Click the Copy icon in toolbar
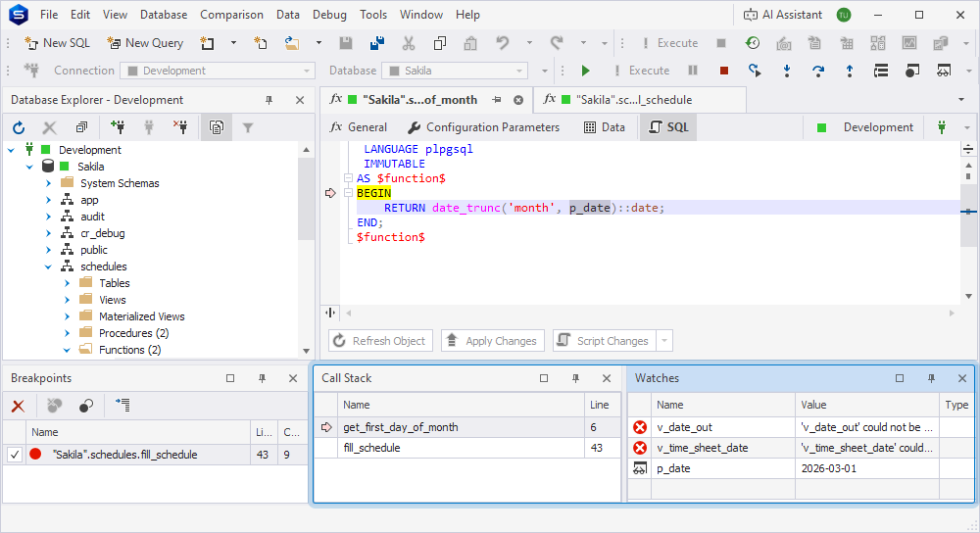Image resolution: width=980 pixels, height=533 pixels. [x=439, y=43]
